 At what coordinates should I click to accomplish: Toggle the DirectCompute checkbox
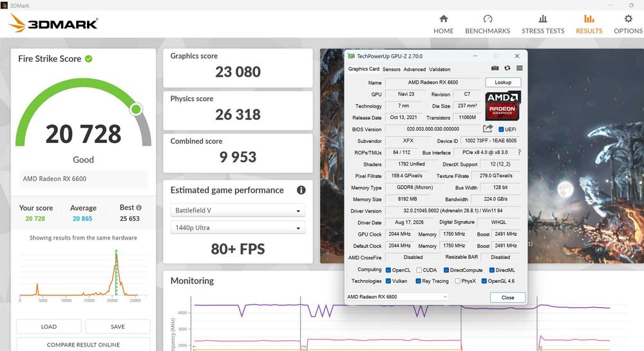pyautogui.click(x=446, y=270)
